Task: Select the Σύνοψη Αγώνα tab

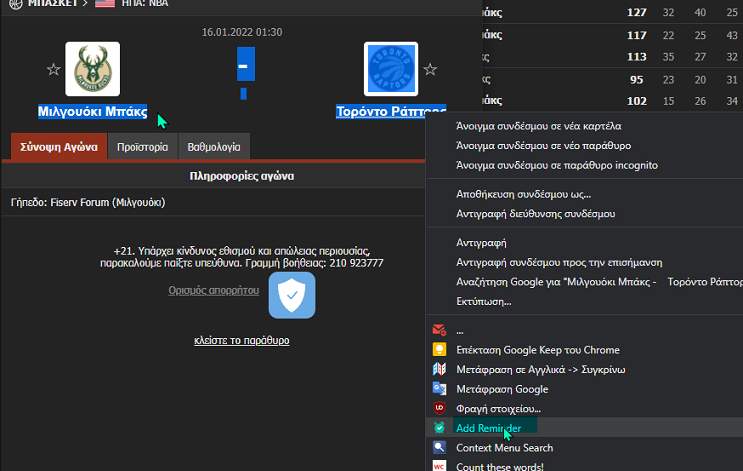Action: [59, 147]
